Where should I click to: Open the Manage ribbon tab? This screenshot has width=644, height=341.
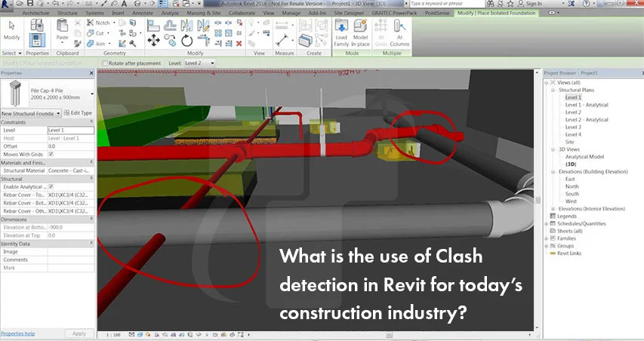point(291,13)
